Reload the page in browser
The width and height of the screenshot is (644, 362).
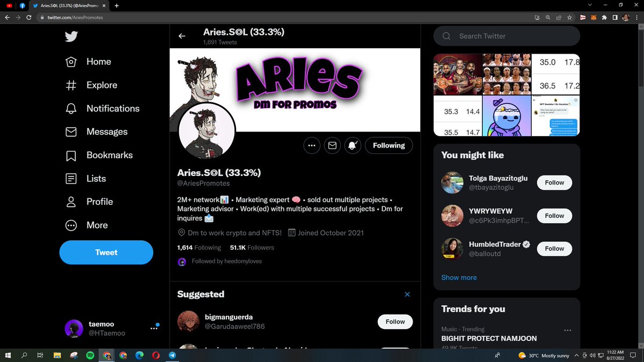click(x=28, y=17)
